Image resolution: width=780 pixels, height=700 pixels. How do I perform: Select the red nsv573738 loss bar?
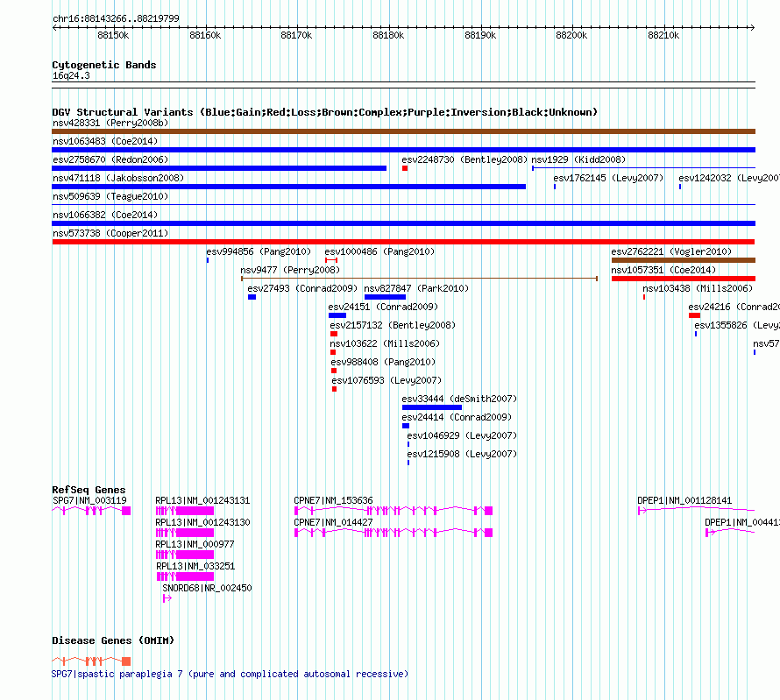click(403, 242)
